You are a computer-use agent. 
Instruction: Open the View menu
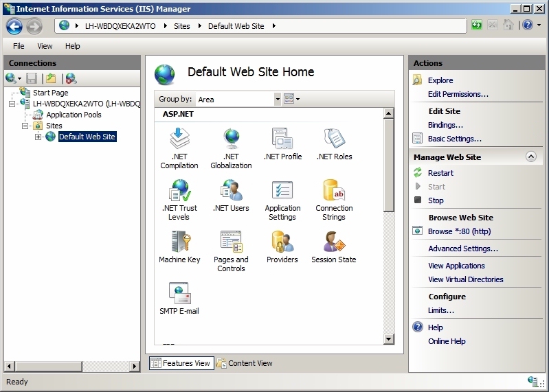pyautogui.click(x=45, y=46)
